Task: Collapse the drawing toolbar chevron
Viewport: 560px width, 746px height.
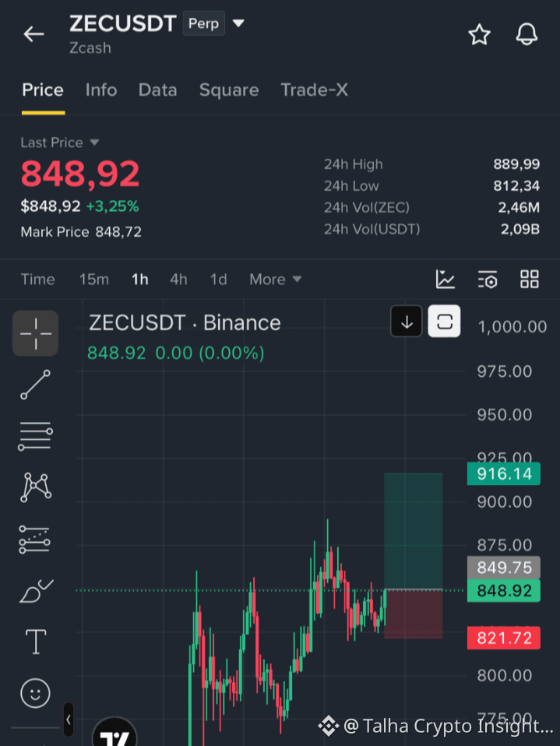Action: click(x=69, y=720)
